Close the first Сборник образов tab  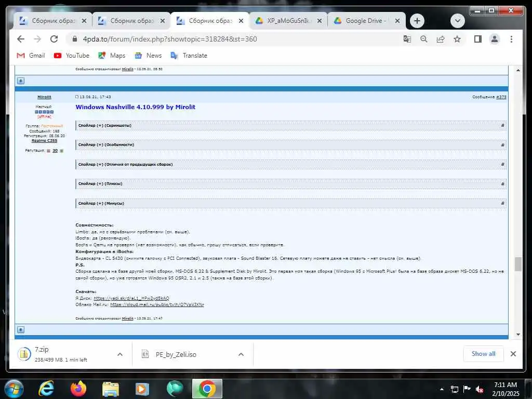[84, 21]
